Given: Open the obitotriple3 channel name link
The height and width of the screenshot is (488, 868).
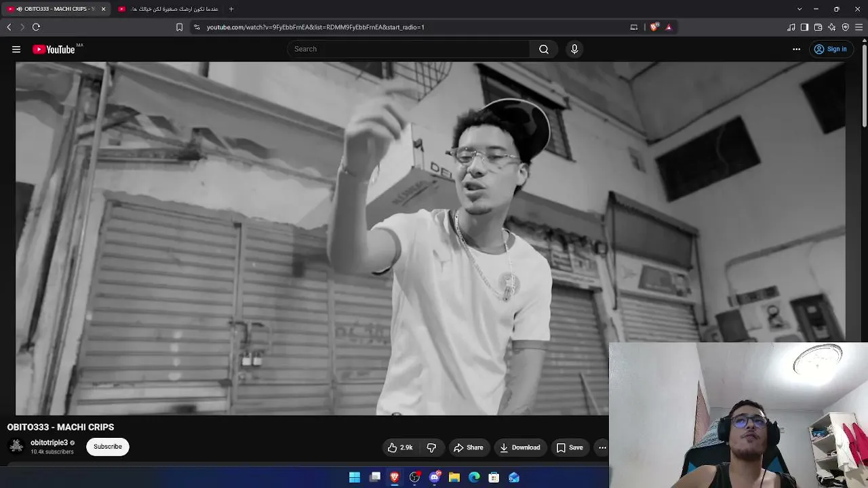Looking at the screenshot, I should [x=49, y=443].
